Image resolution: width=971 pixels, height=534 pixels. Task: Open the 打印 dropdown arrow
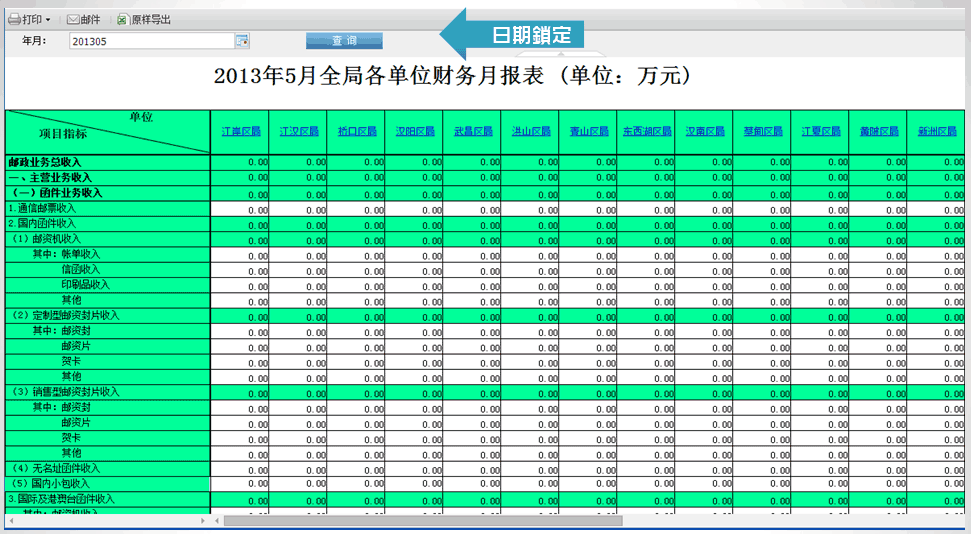pyautogui.click(x=48, y=20)
